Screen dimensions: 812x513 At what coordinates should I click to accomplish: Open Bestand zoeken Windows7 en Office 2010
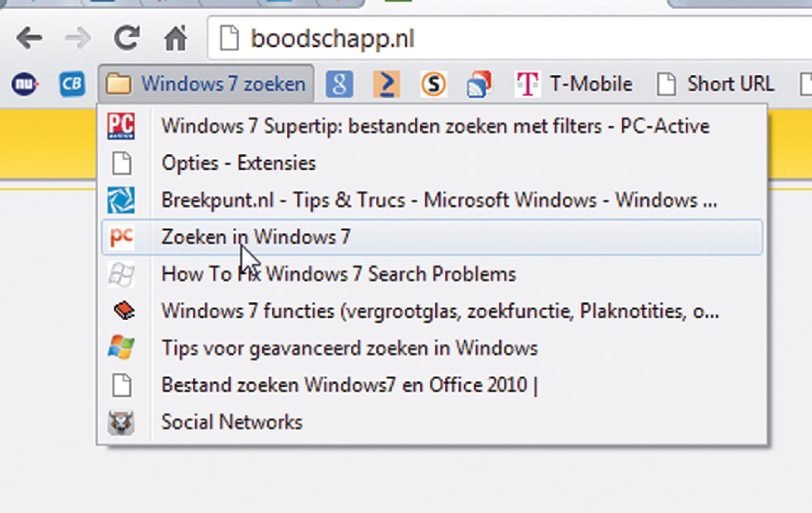pos(349,385)
